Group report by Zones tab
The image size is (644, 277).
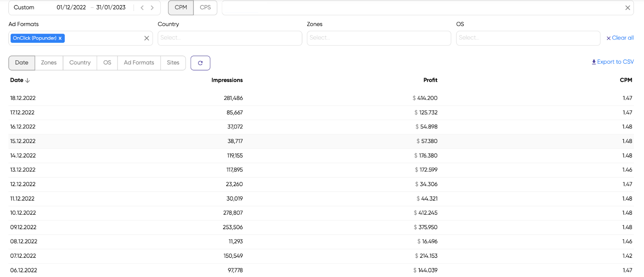49,63
